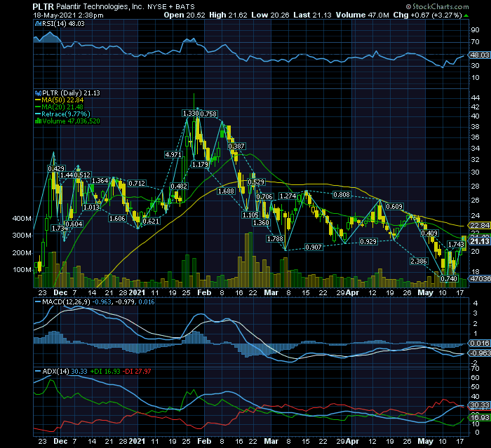Click the 0.758 retrace label
Screen dimensions: 491x448
click(x=208, y=114)
